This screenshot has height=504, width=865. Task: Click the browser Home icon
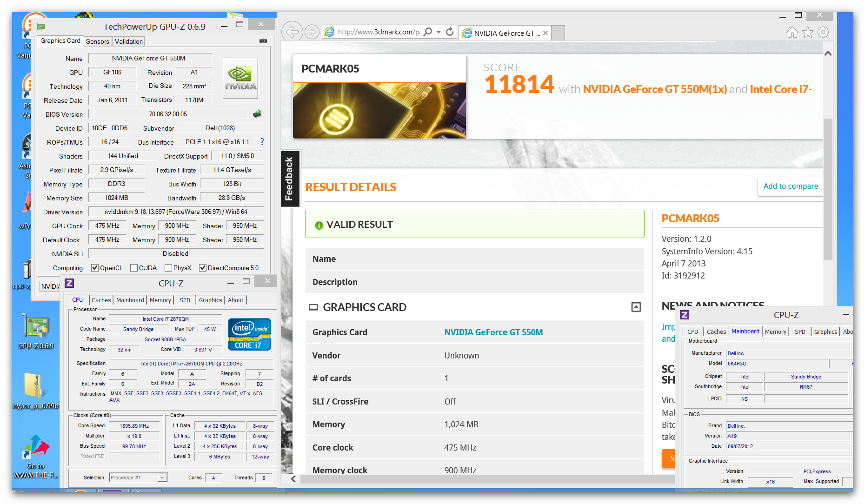[x=792, y=32]
